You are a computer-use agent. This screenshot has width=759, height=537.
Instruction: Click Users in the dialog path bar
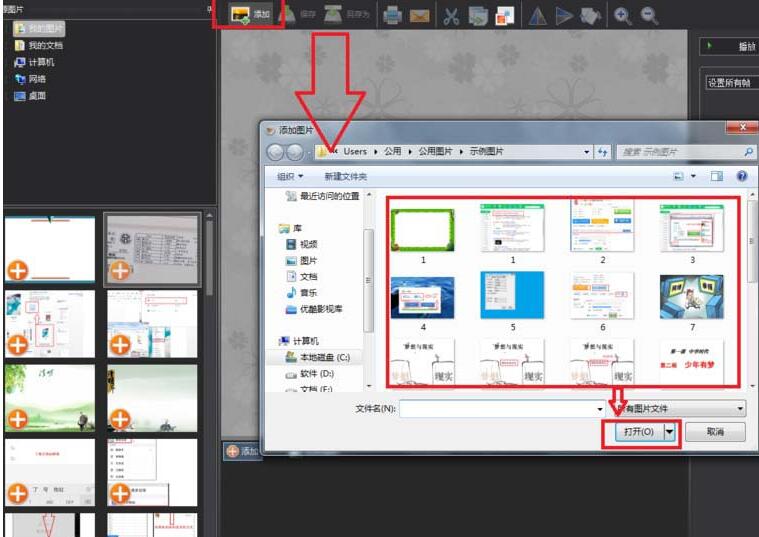[355, 152]
